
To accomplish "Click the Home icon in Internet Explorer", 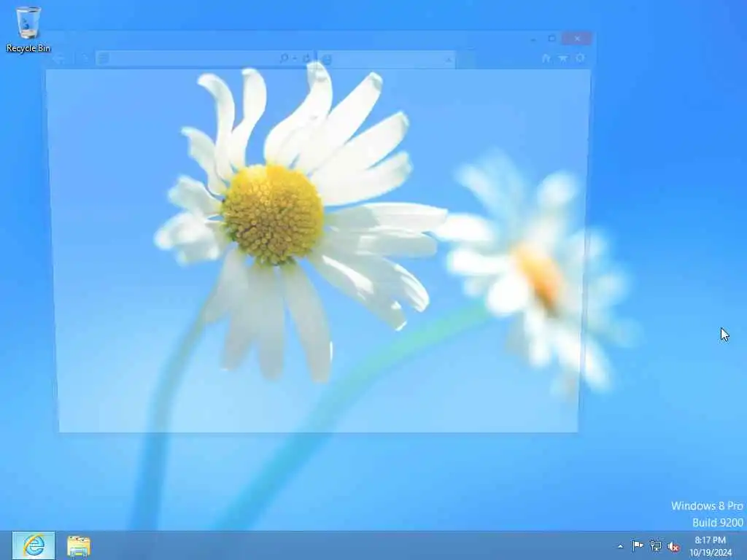I will pos(546,58).
